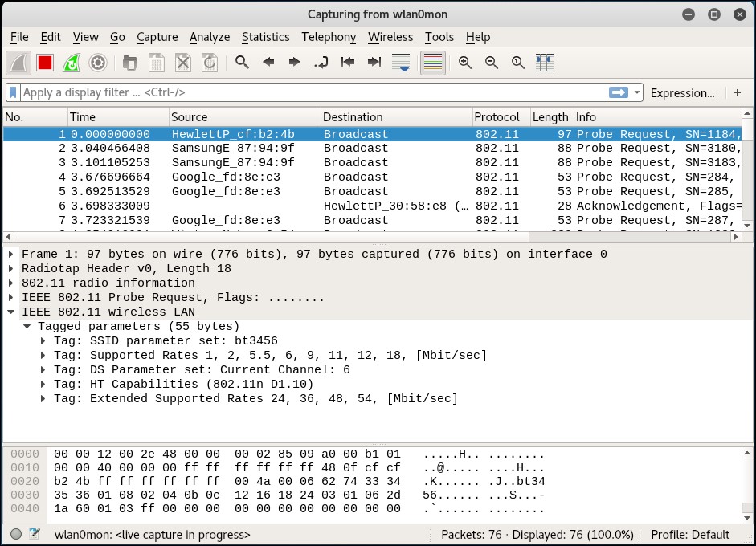This screenshot has width=756, height=546.
Task: Expand the Radiotap Header section
Action: (x=11, y=268)
